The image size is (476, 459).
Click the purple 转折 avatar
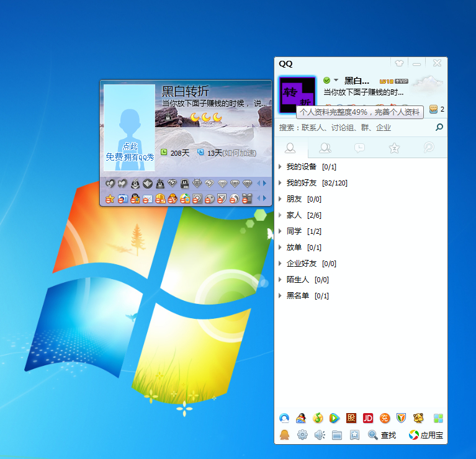[x=297, y=95]
